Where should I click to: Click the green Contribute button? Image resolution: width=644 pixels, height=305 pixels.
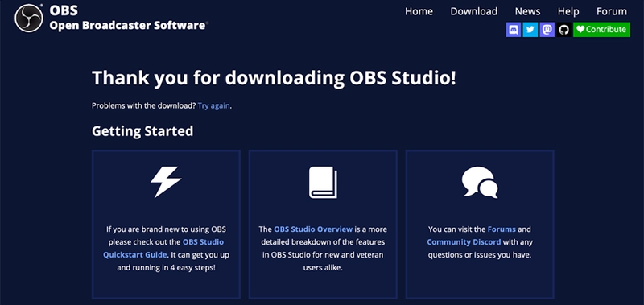click(x=601, y=30)
